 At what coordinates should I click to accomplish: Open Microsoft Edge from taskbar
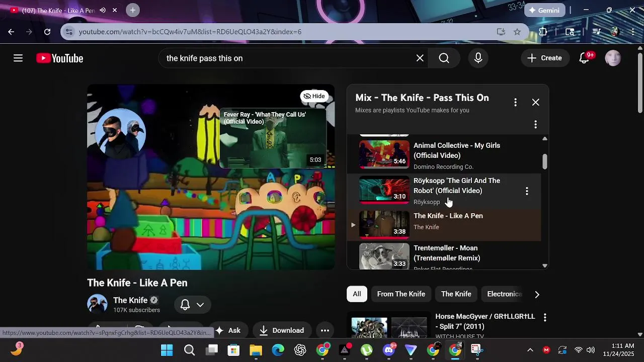(278, 350)
